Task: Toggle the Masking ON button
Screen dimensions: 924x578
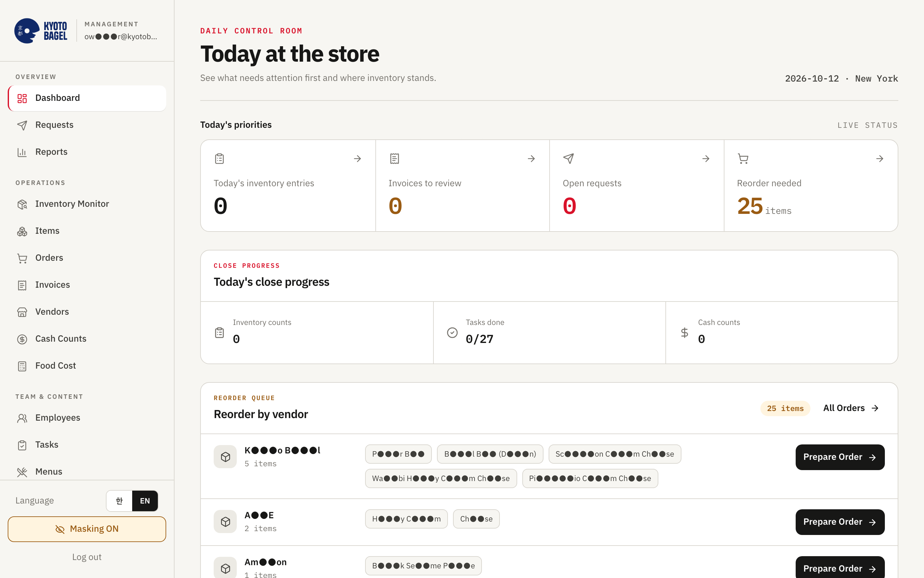Action: point(87,529)
